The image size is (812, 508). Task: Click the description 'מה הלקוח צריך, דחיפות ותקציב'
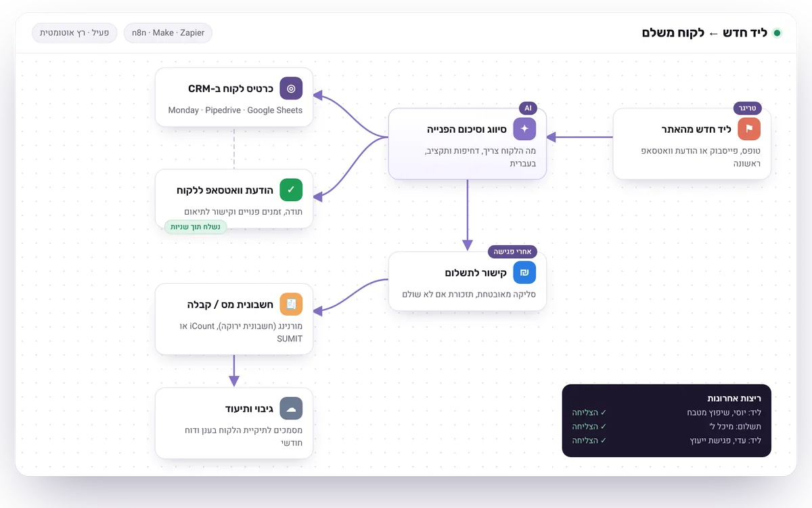click(x=480, y=150)
